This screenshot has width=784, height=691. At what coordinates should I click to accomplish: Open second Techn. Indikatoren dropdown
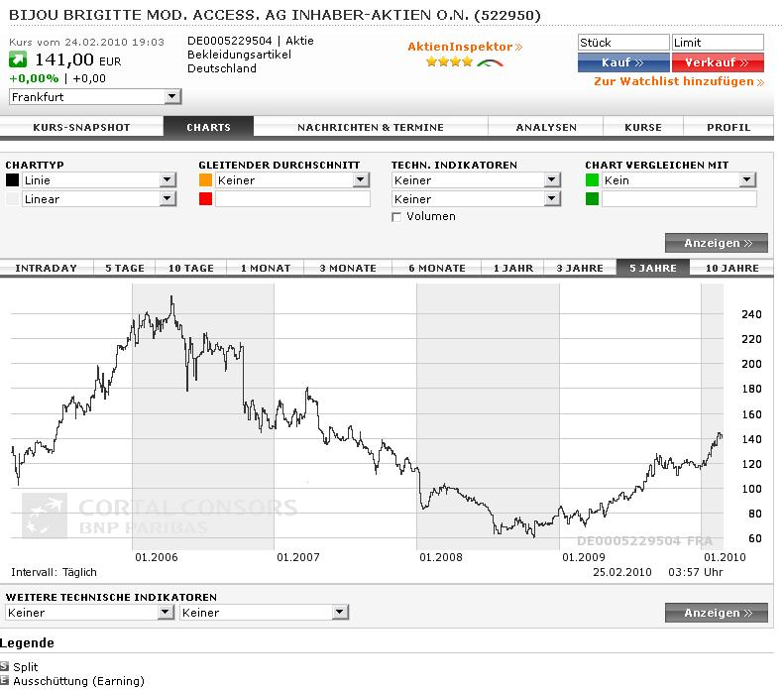[476, 199]
